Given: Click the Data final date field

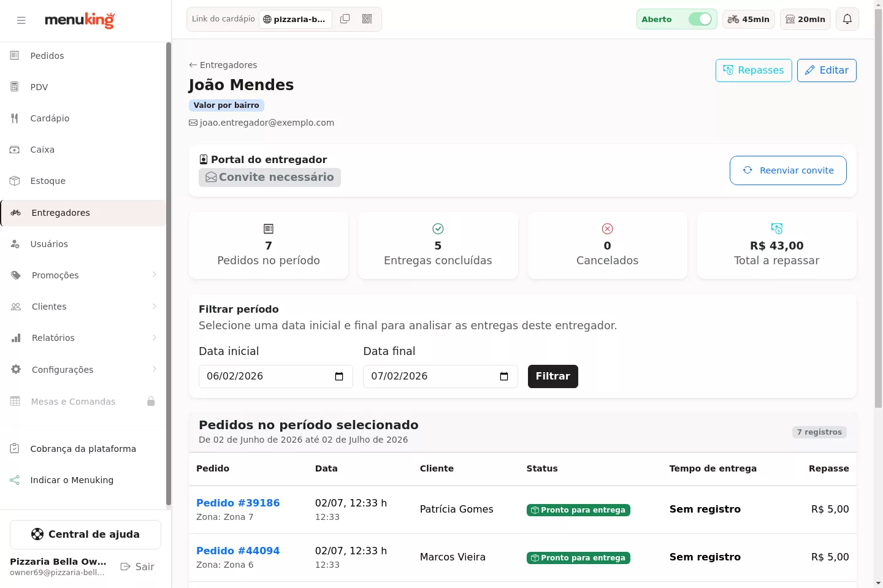Looking at the screenshot, I should point(440,376).
